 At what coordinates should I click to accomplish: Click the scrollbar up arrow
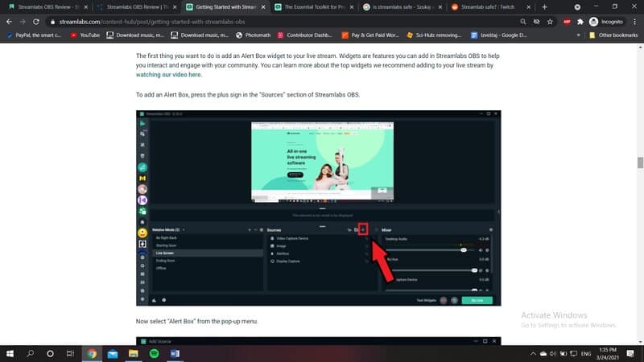click(x=640, y=47)
